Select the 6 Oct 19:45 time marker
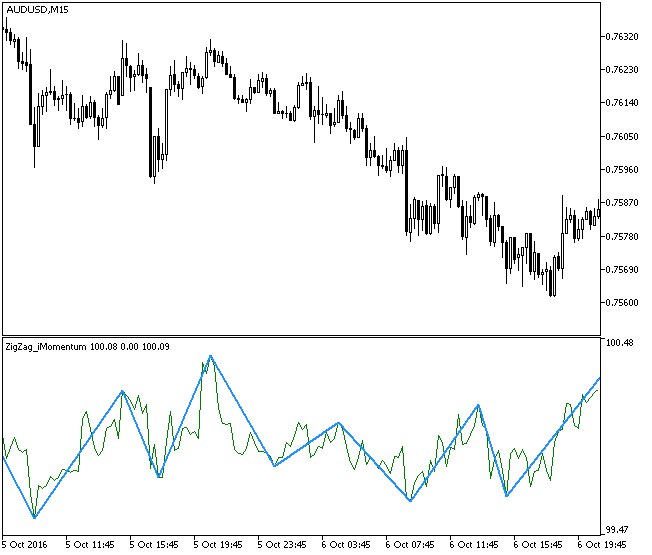The height and width of the screenshot is (555, 652). tap(602, 545)
